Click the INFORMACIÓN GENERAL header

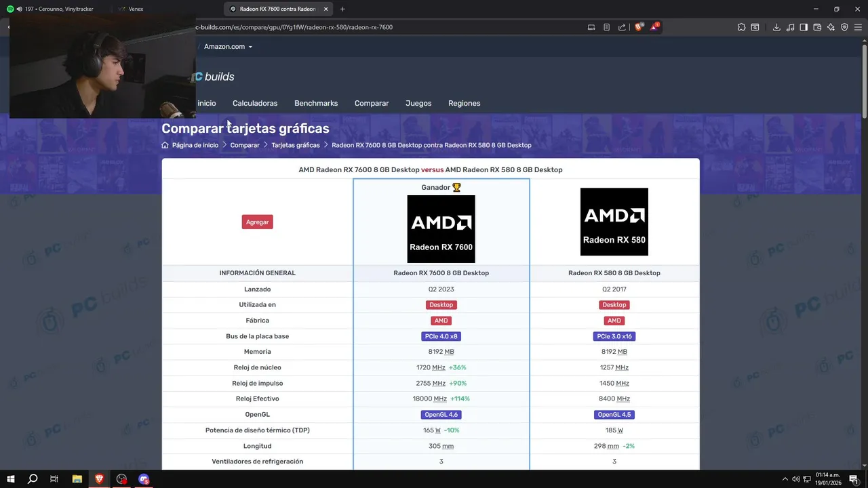[257, 273]
